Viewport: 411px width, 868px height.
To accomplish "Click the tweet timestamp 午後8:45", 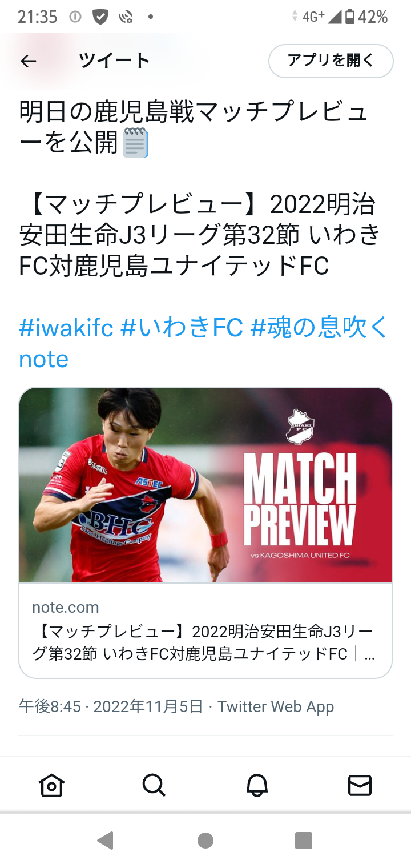I will coord(50,707).
